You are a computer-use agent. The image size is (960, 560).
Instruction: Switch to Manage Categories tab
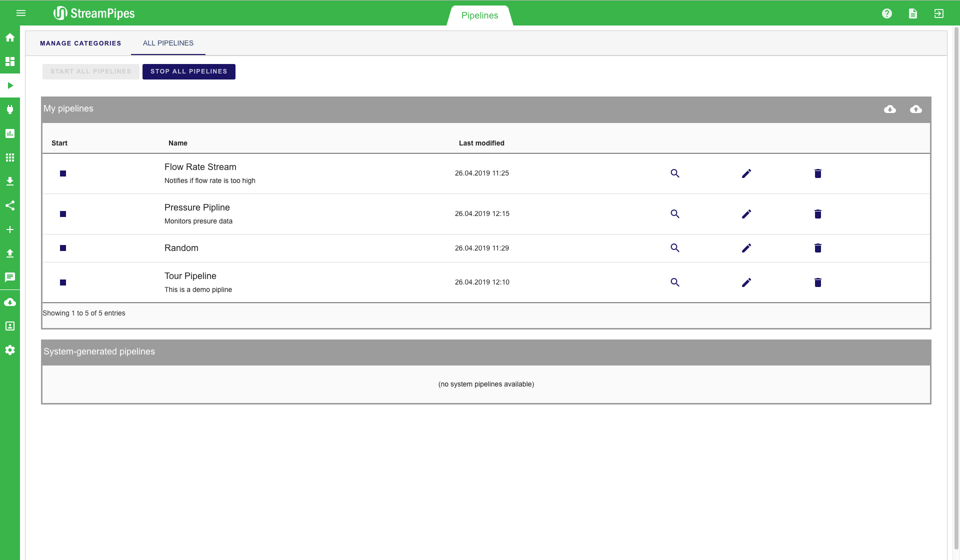point(80,43)
